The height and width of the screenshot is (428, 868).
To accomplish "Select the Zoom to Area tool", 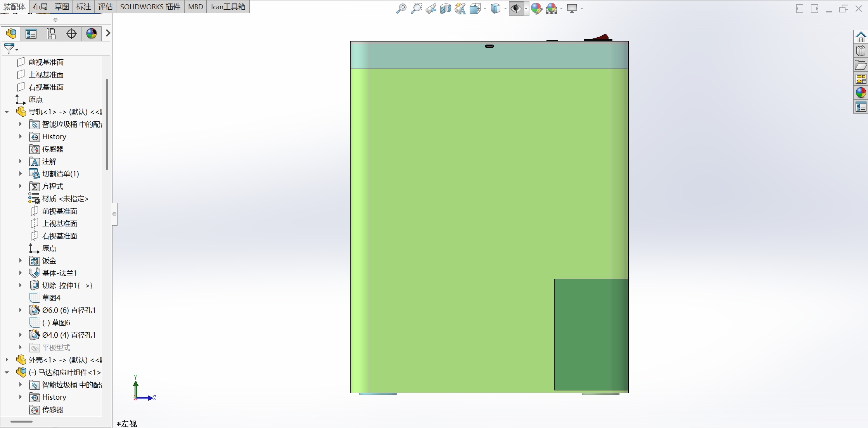I will 416,8.
